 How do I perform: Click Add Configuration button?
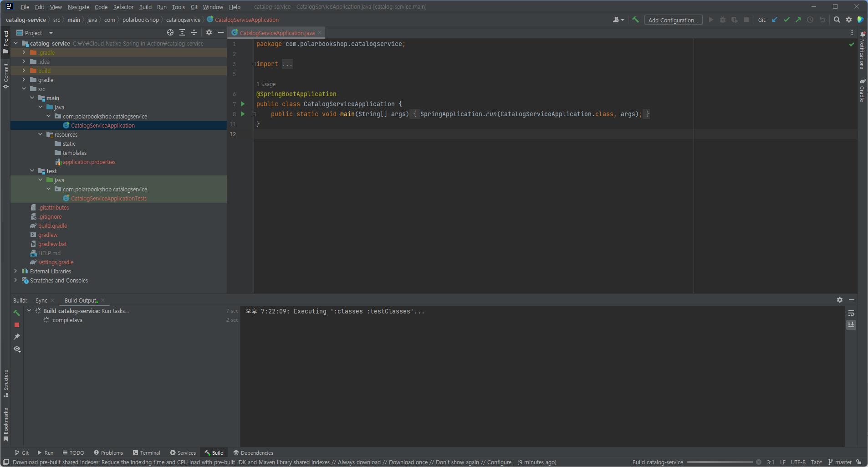[x=673, y=20]
